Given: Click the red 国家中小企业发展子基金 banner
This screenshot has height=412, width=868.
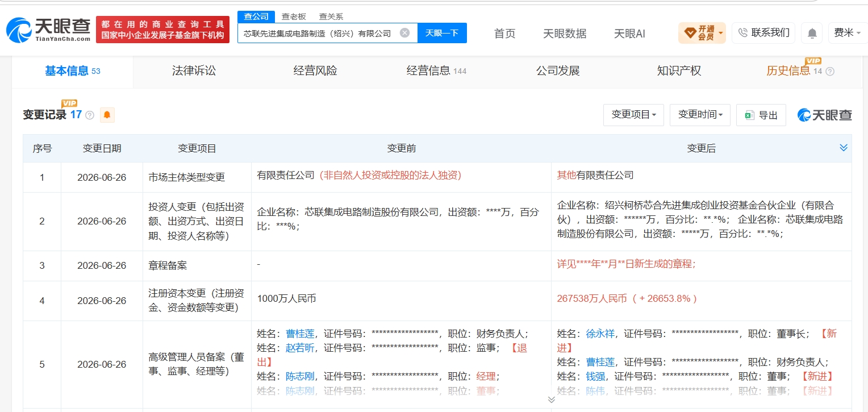Looking at the screenshot, I should click(162, 30).
